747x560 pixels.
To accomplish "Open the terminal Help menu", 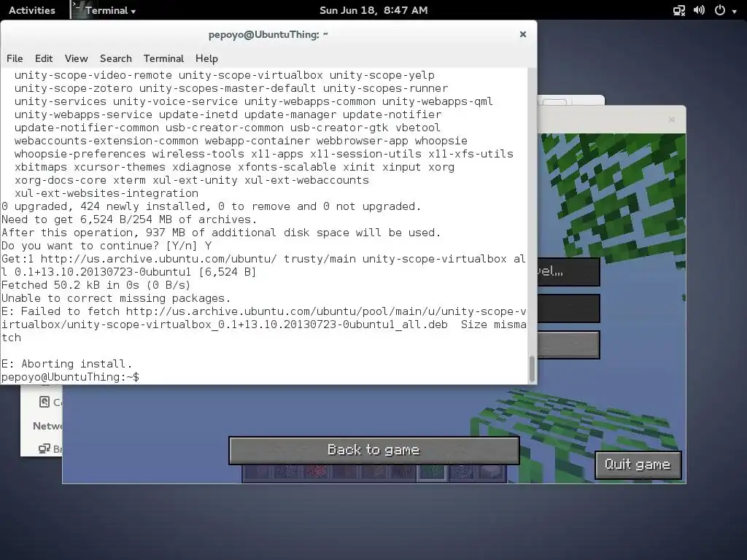I will pyautogui.click(x=206, y=58).
